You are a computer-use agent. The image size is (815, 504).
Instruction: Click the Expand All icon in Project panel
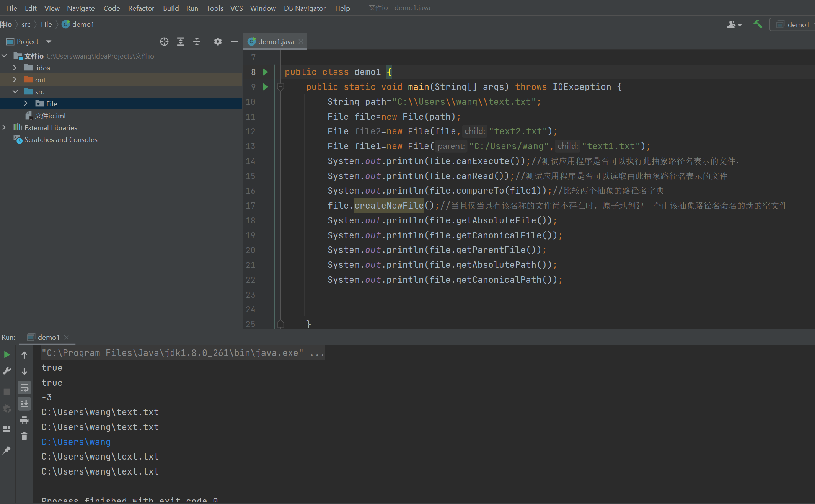[x=181, y=42]
